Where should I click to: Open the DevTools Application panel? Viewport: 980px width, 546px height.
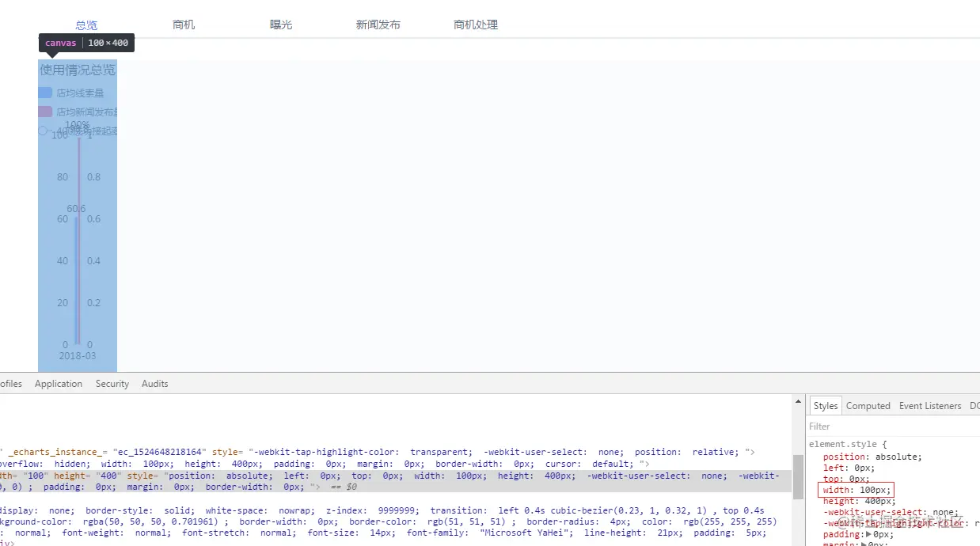coord(59,384)
